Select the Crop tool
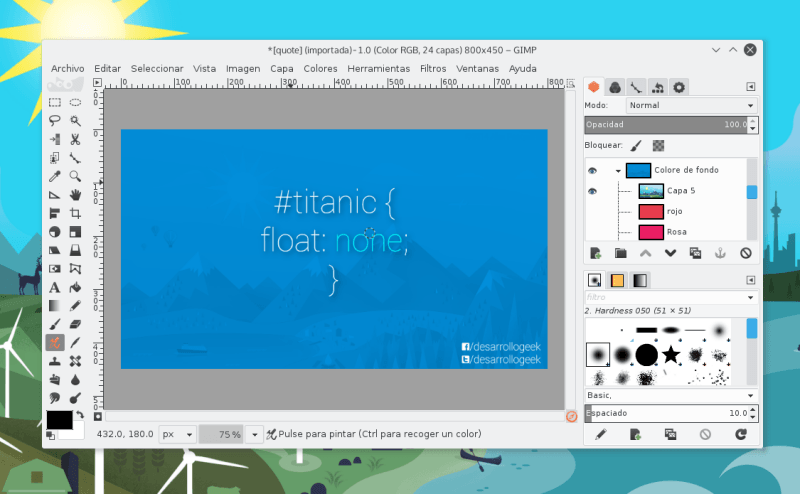The width and height of the screenshot is (800, 494). point(75,213)
